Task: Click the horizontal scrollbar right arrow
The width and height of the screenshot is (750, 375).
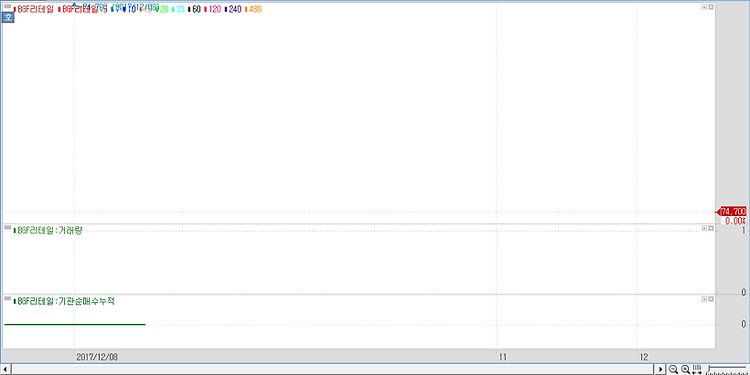Action: tap(661, 369)
